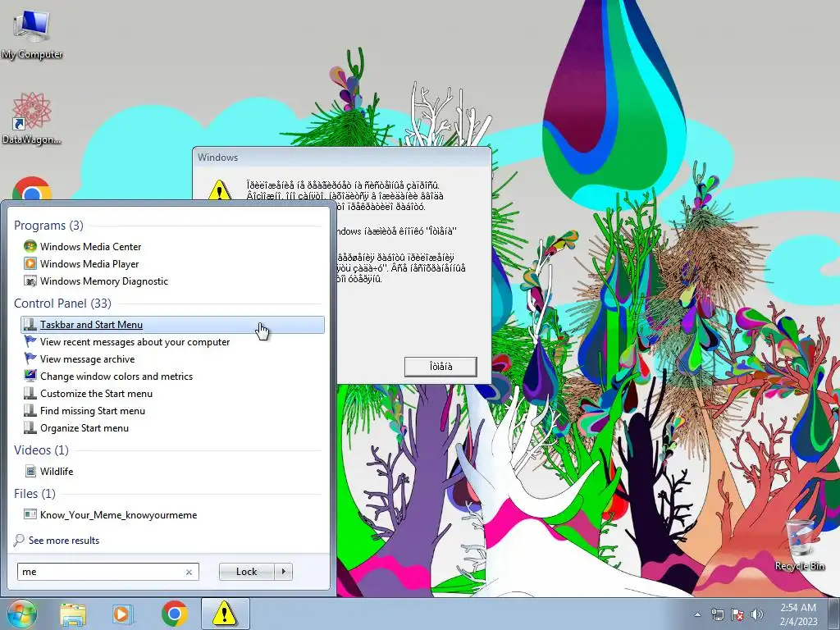Image resolution: width=840 pixels, height=630 pixels.
Task: Open the Chrome desktop icon
Action: tap(32, 189)
